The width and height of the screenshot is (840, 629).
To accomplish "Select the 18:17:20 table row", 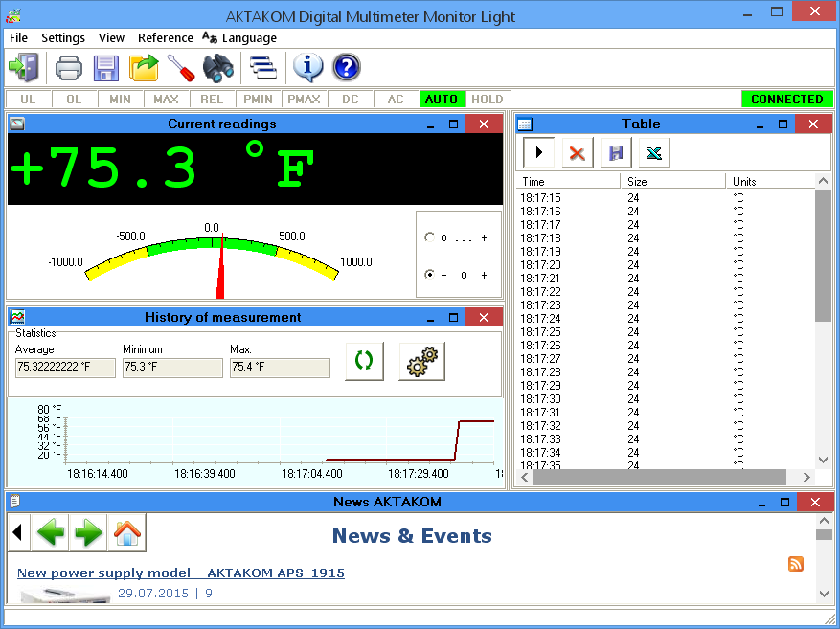I will pyautogui.click(x=665, y=265).
